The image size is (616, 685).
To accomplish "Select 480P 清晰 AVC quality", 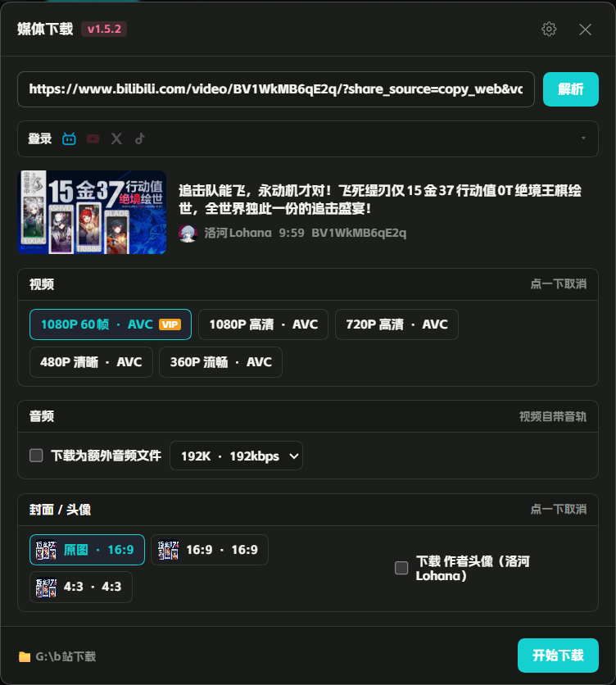I will [x=91, y=362].
